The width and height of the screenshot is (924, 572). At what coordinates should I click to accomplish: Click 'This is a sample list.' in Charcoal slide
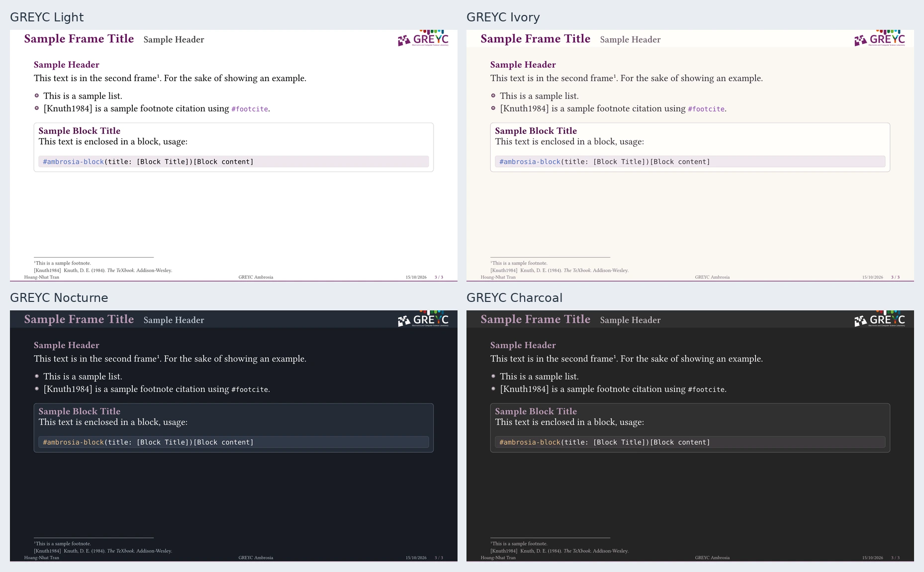click(539, 377)
